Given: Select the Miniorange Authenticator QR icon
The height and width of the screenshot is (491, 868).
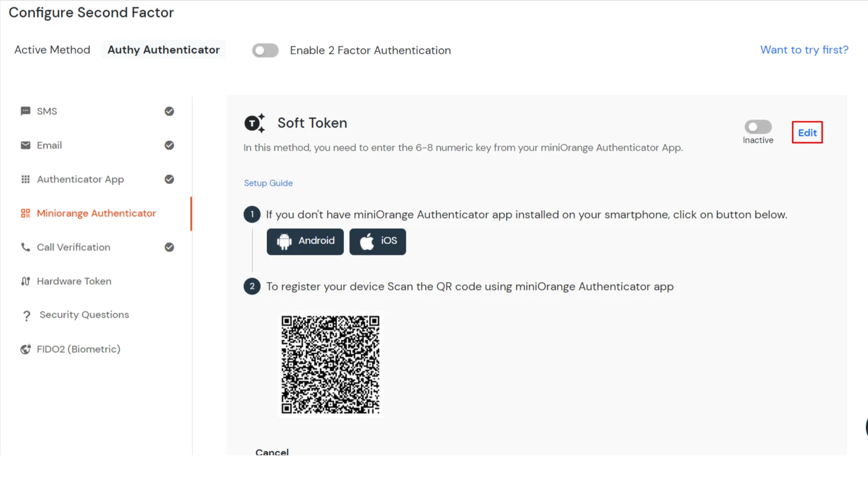Looking at the screenshot, I should (25, 213).
